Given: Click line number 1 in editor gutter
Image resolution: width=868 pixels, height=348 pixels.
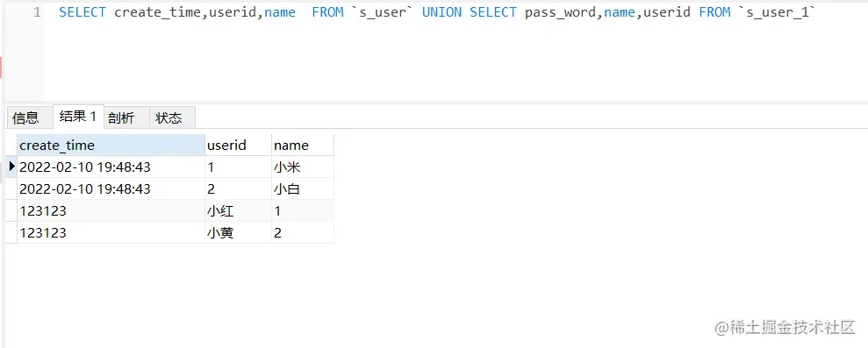Looking at the screenshot, I should [x=37, y=12].
